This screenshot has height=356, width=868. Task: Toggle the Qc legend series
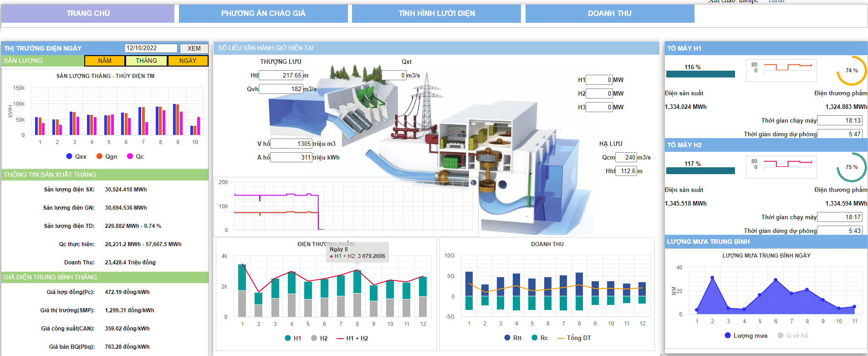[136, 156]
